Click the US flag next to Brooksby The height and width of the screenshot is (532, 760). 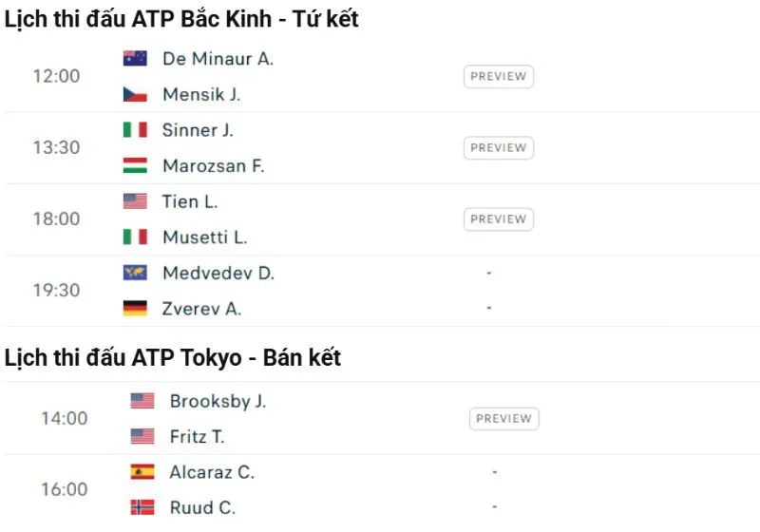142,401
